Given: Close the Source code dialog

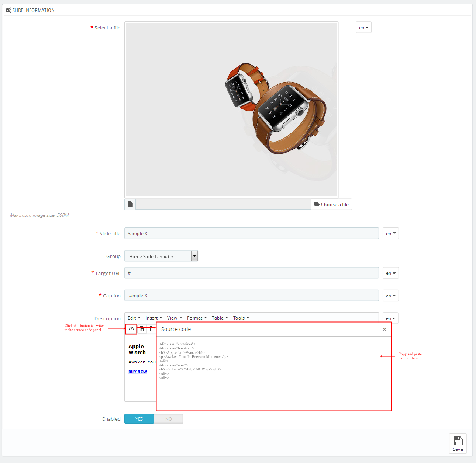Looking at the screenshot, I should [x=384, y=329].
